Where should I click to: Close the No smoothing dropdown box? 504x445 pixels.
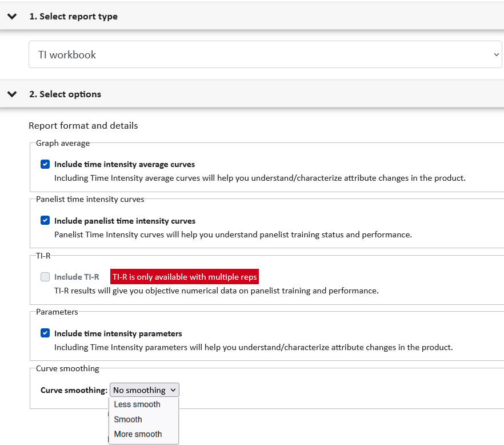tap(145, 390)
